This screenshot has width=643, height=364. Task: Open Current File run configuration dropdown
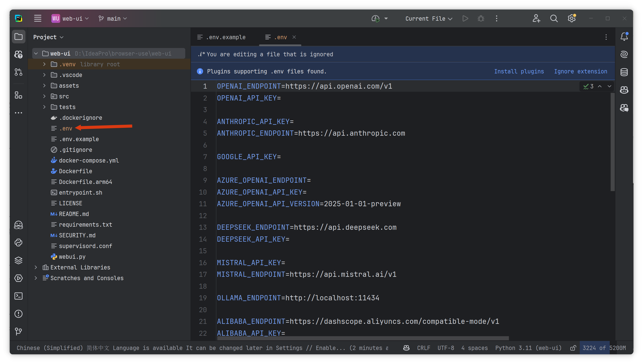point(428,19)
